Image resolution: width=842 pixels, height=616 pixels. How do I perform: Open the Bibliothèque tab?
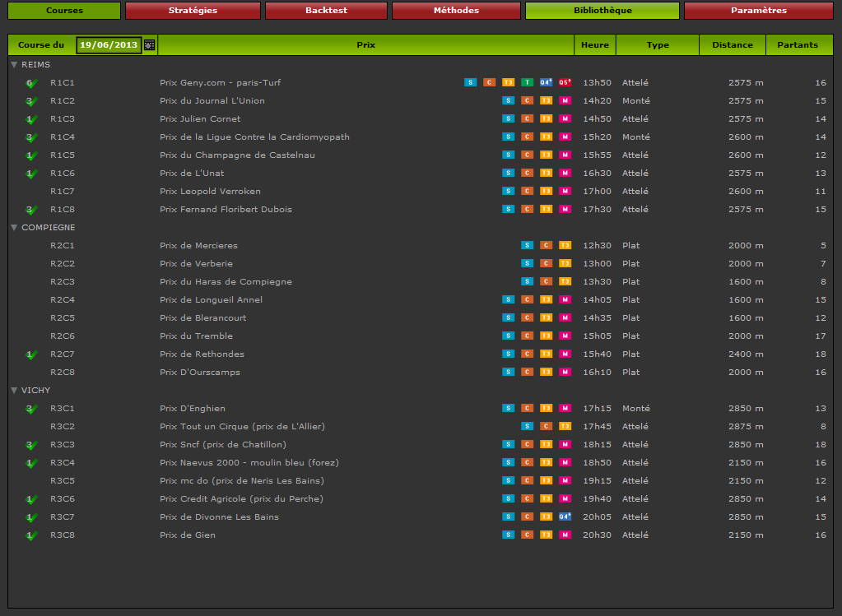(602, 11)
